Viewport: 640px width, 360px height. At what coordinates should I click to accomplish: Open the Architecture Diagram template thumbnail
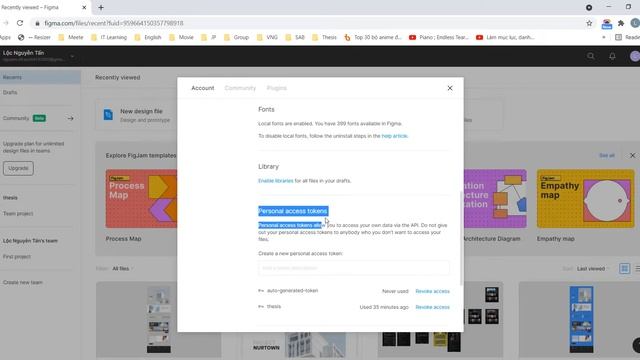(495, 198)
